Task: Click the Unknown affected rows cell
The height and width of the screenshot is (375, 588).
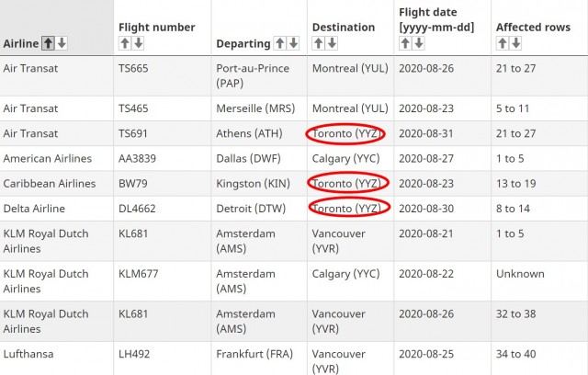Action: [520, 274]
